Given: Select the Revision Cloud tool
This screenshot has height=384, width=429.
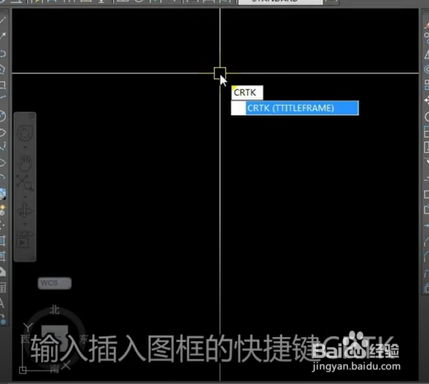Looking at the screenshot, I should point(2,133).
